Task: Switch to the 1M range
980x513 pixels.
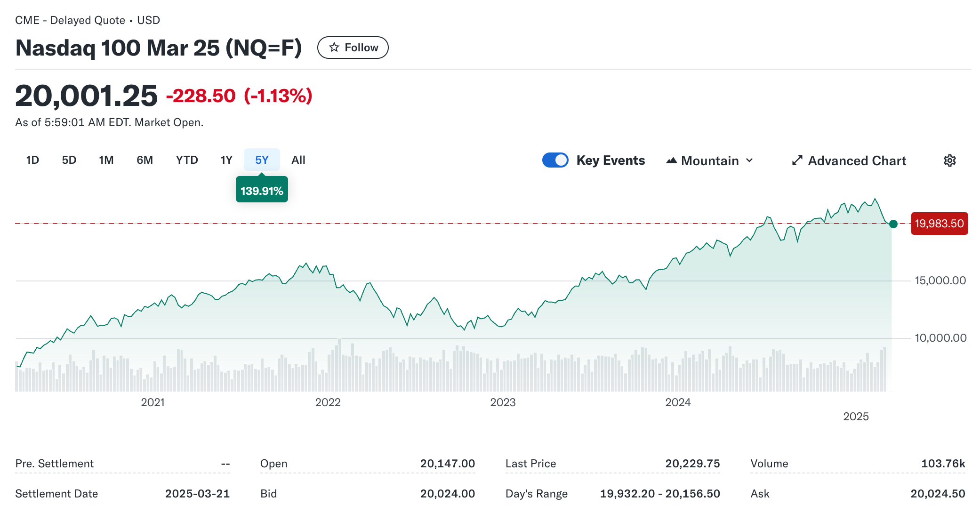Action: pyautogui.click(x=106, y=160)
